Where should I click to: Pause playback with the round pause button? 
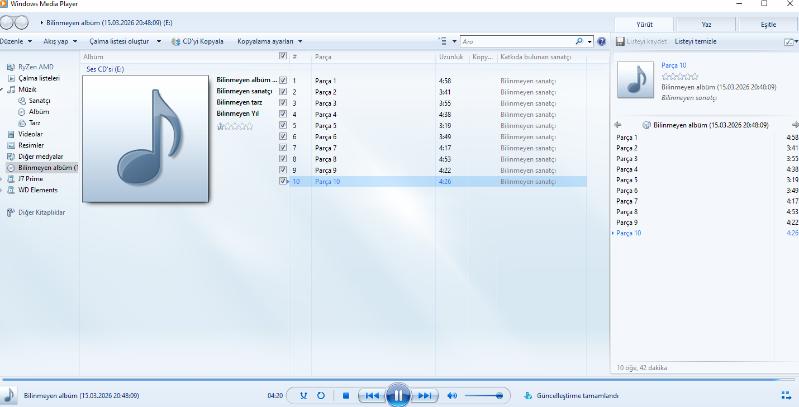[398, 395]
